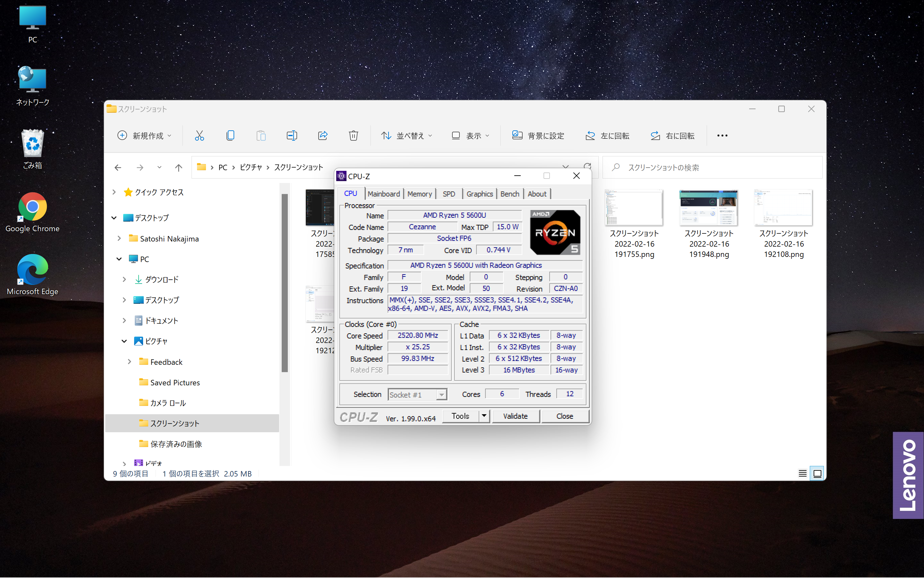The height and width of the screenshot is (578, 924).
Task: Click the AMD Ryzen 5 logo image
Action: tap(556, 232)
